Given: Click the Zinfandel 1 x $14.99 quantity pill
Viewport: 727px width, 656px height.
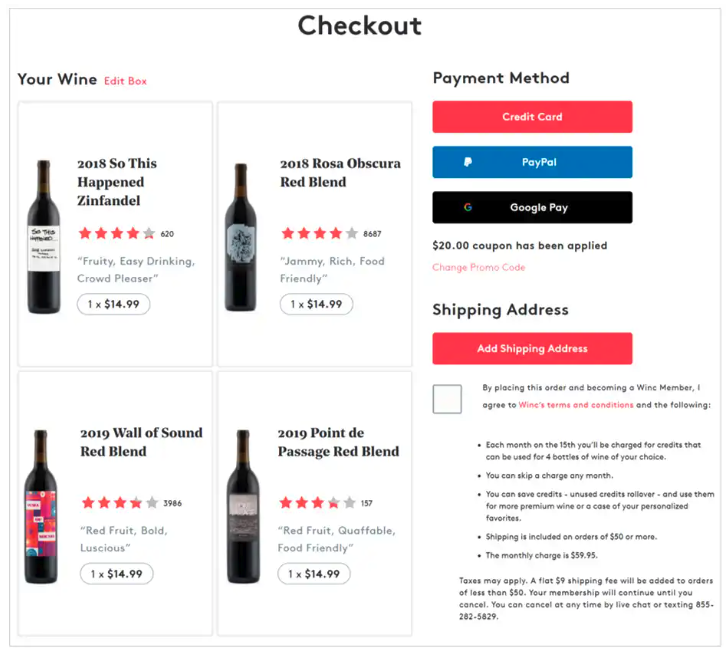Looking at the screenshot, I should [114, 304].
